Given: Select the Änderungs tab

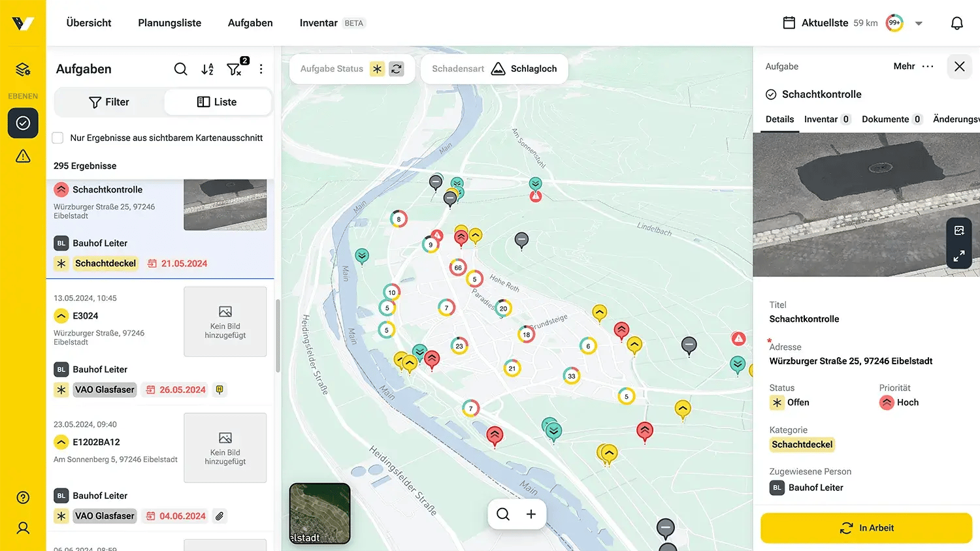Looking at the screenshot, I should 956,119.
